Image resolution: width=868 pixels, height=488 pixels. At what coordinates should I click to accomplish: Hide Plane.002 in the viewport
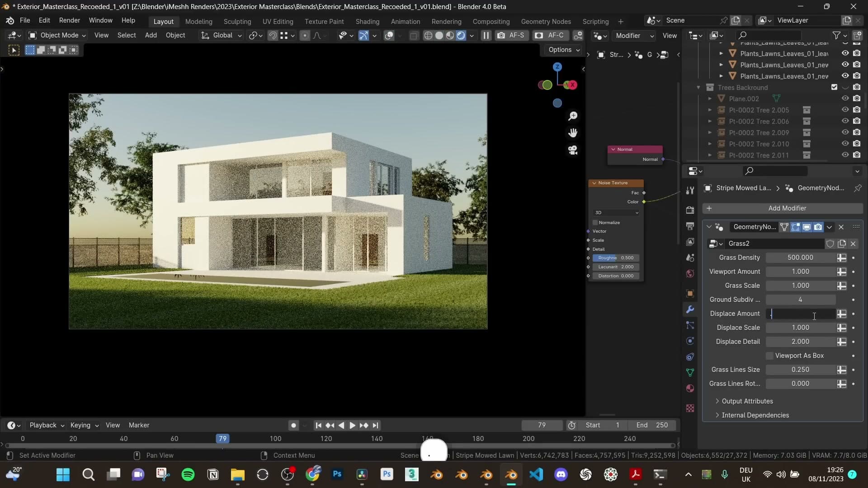845,99
